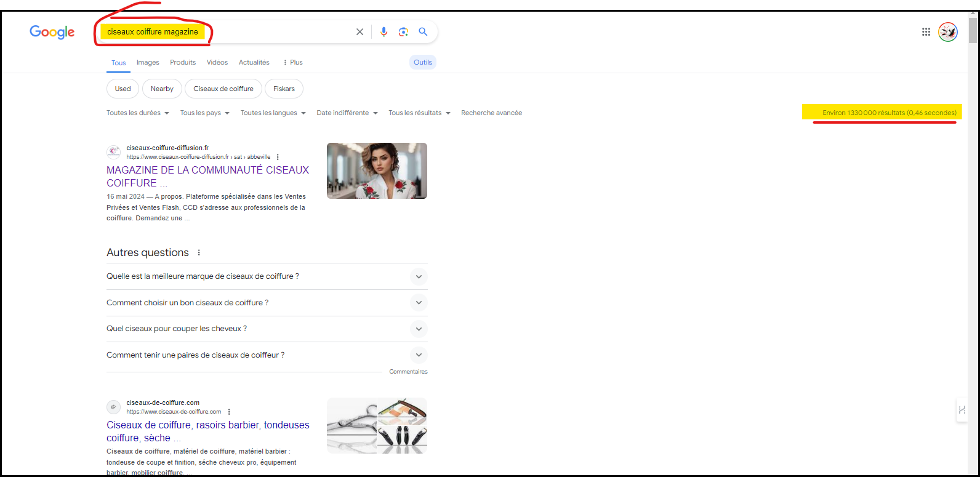This screenshot has width=980, height=477.
Task: Click the blue magnifier search icon
Action: pos(423,32)
